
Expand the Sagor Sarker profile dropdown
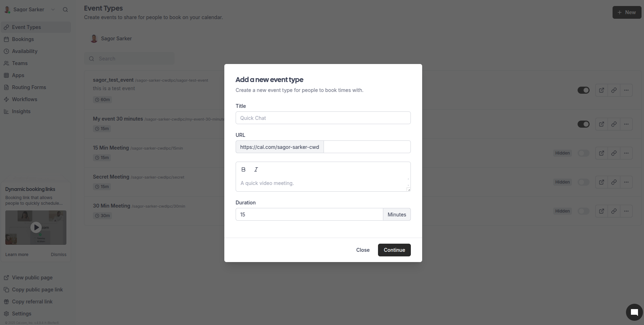point(53,10)
